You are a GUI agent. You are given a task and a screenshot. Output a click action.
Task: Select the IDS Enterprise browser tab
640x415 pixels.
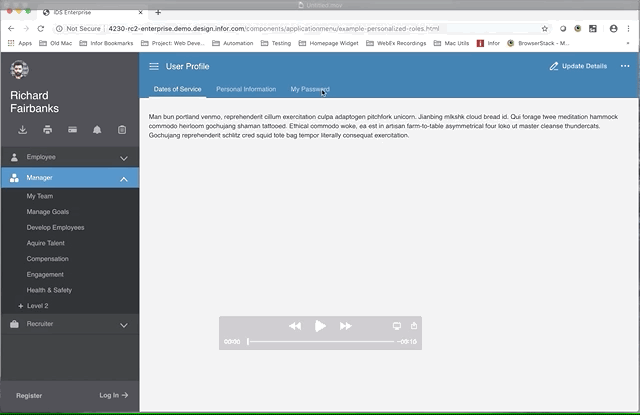(92, 12)
